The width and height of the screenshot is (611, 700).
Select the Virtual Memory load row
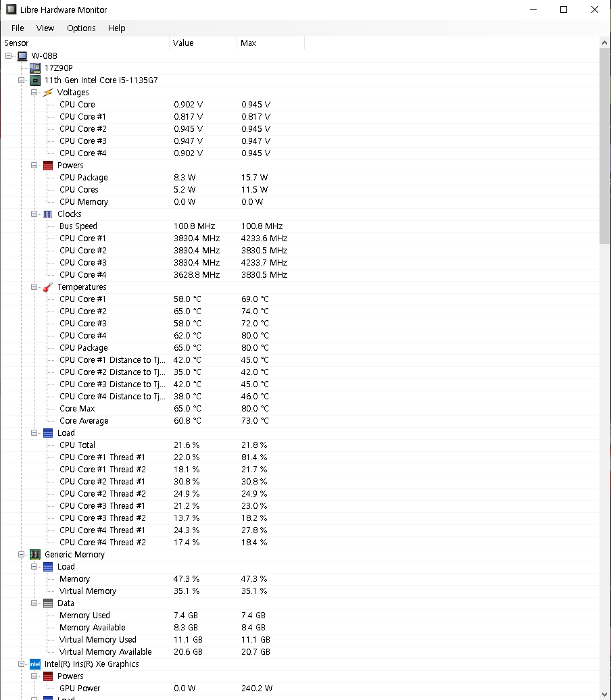click(299, 591)
